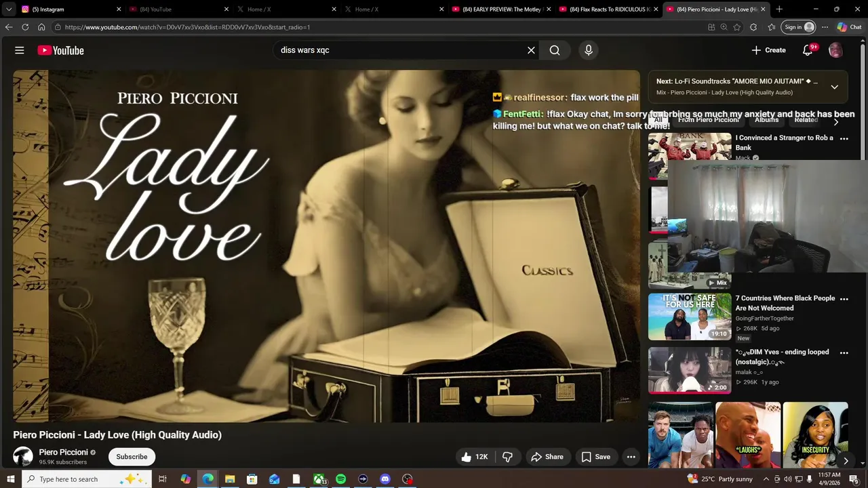Viewport: 868px width, 488px height.
Task: Like the Lady Love video
Action: tap(475, 457)
